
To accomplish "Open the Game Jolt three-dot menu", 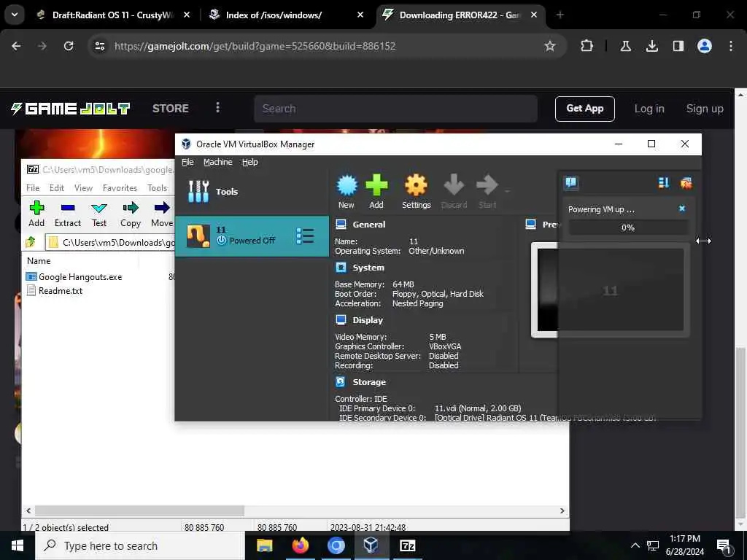I will [x=217, y=108].
